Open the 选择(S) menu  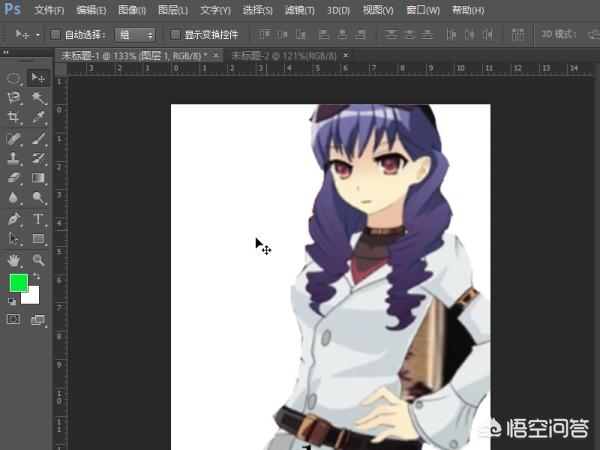coord(258,10)
